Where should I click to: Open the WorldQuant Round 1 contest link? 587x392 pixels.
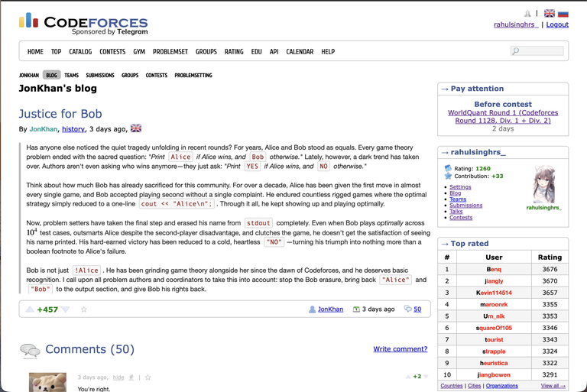click(x=503, y=116)
